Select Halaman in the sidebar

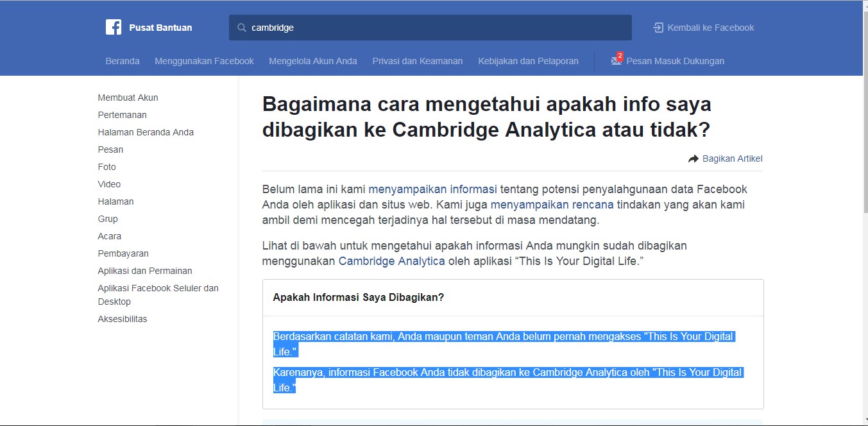[115, 201]
